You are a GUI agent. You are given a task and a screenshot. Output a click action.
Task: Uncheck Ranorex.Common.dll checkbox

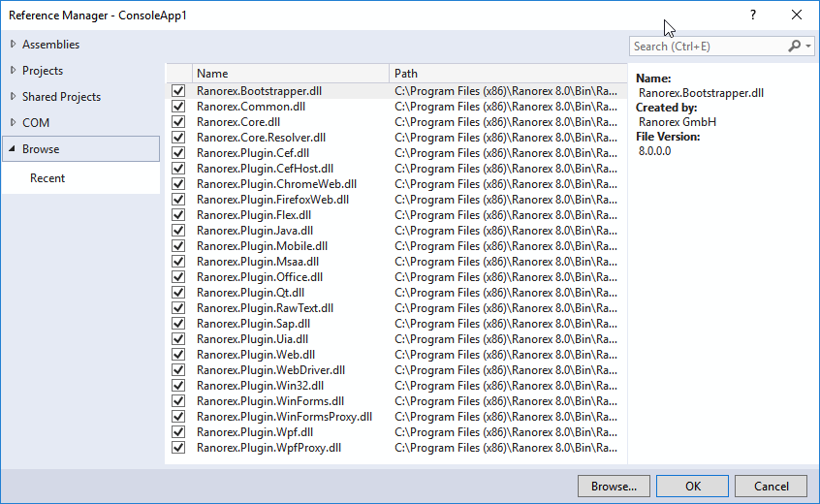click(x=178, y=107)
